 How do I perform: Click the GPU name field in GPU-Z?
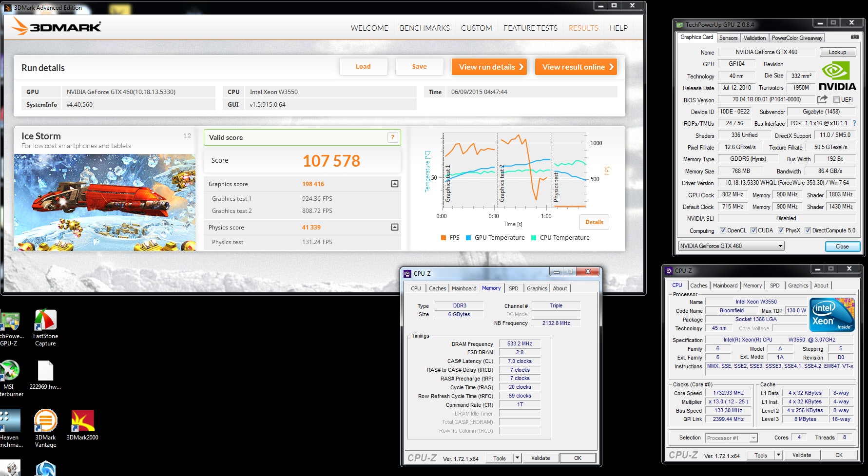pos(767,52)
